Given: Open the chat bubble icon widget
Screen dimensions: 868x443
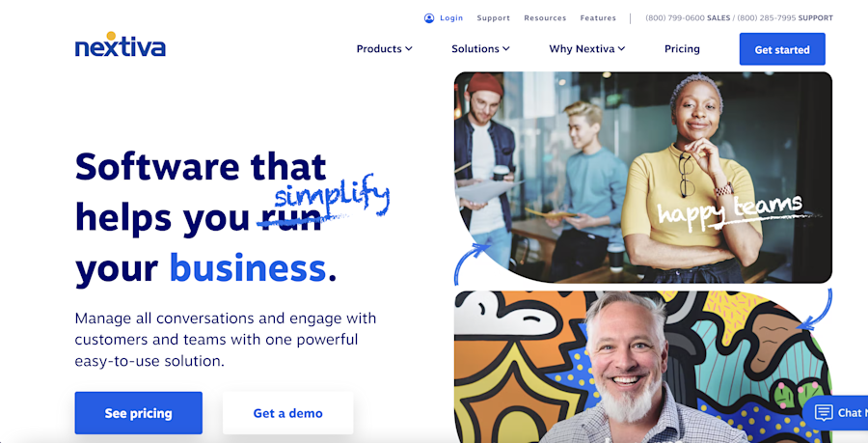Looking at the screenshot, I should [x=824, y=412].
